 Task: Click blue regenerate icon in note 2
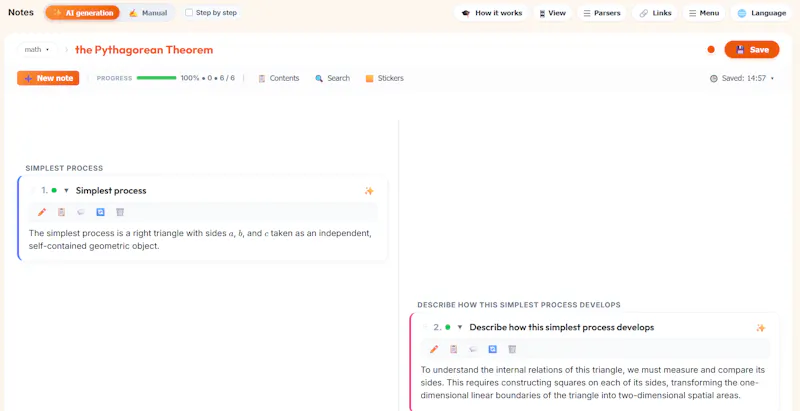(492, 349)
